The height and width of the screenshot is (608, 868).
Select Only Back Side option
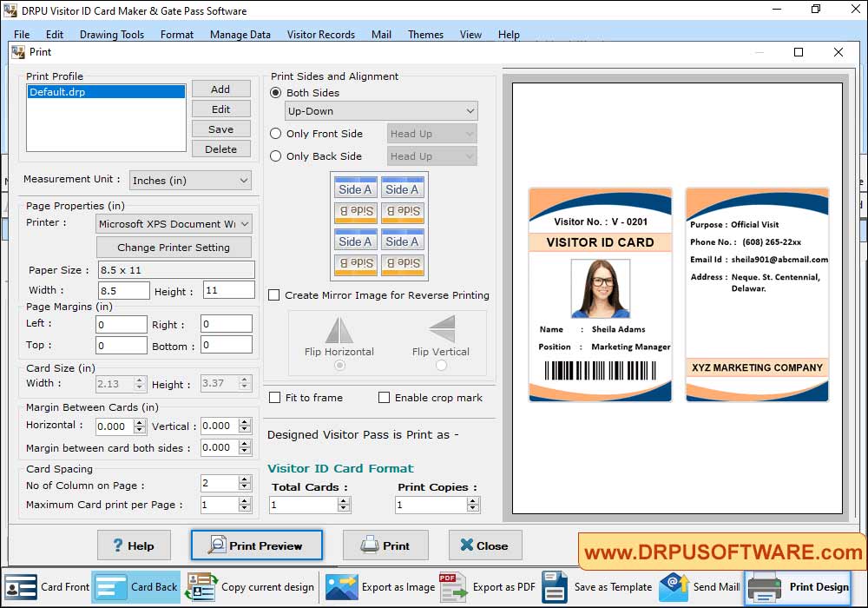(275, 156)
